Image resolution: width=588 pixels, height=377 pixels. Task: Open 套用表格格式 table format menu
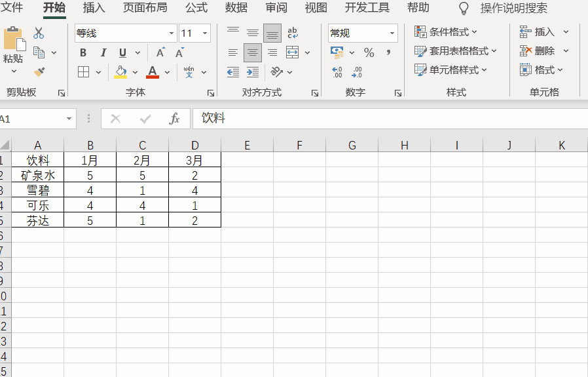tap(455, 50)
